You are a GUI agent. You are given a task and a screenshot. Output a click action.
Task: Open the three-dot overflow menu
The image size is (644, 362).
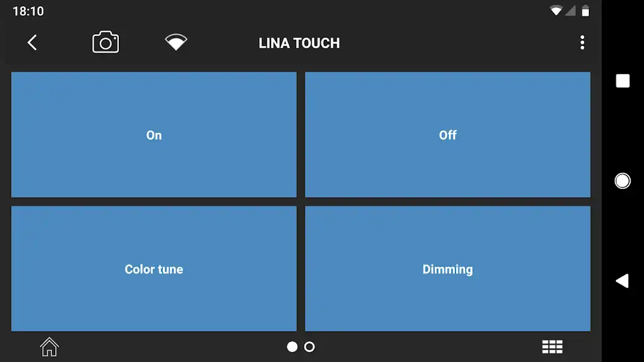tap(582, 42)
